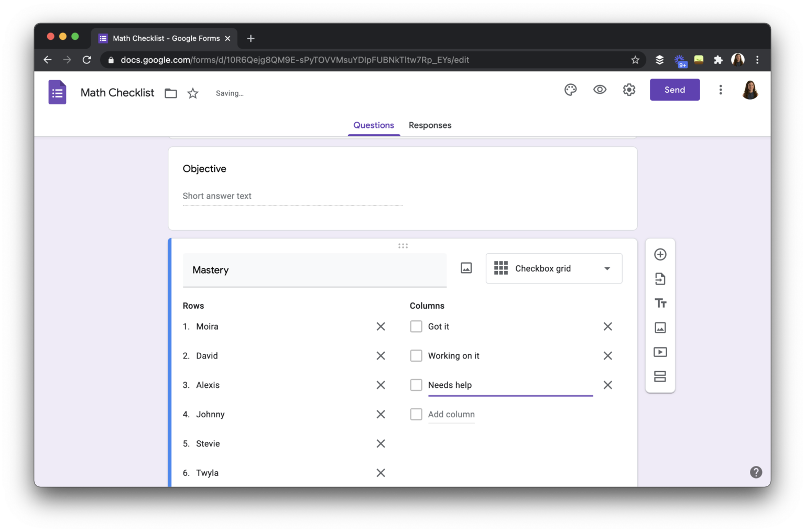Open the form Settings gear
The height and width of the screenshot is (532, 805).
pyautogui.click(x=629, y=90)
